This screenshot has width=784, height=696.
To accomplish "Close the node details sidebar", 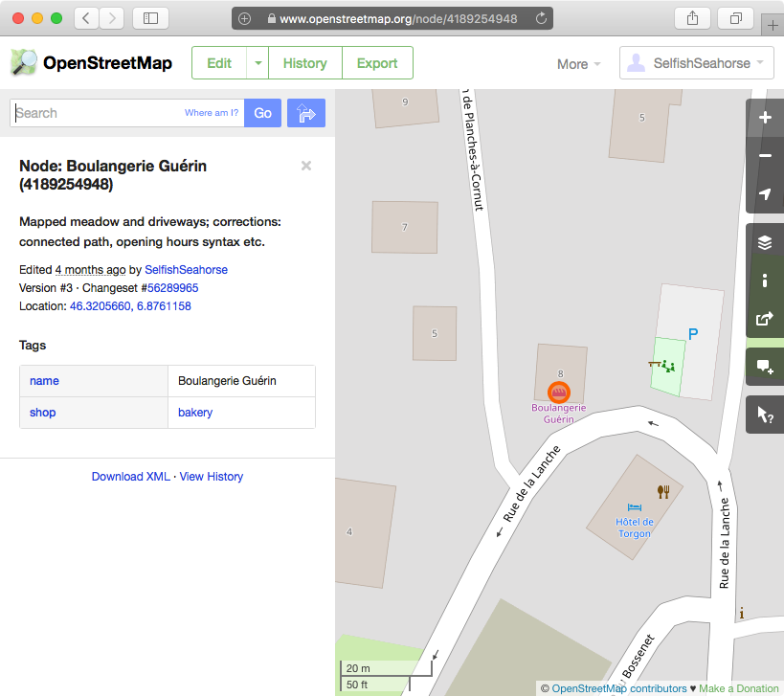I will click(306, 166).
